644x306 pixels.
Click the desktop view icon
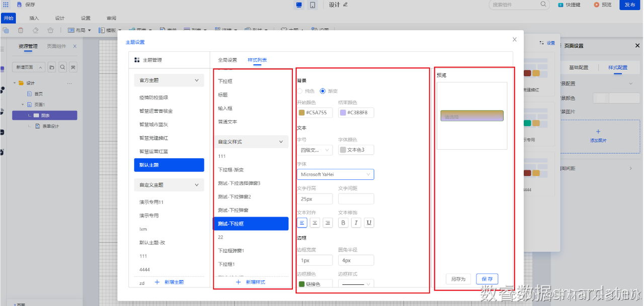299,5
